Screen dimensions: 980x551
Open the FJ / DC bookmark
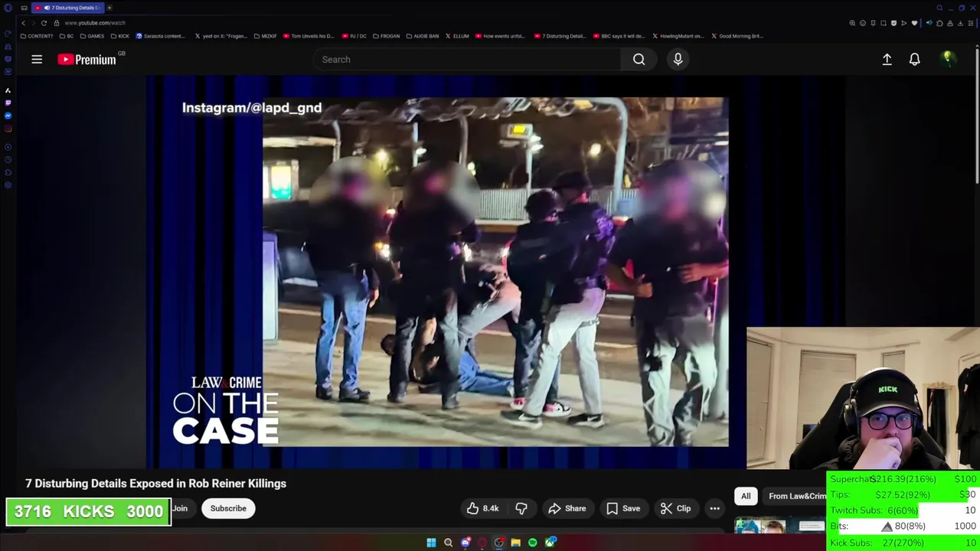click(354, 36)
